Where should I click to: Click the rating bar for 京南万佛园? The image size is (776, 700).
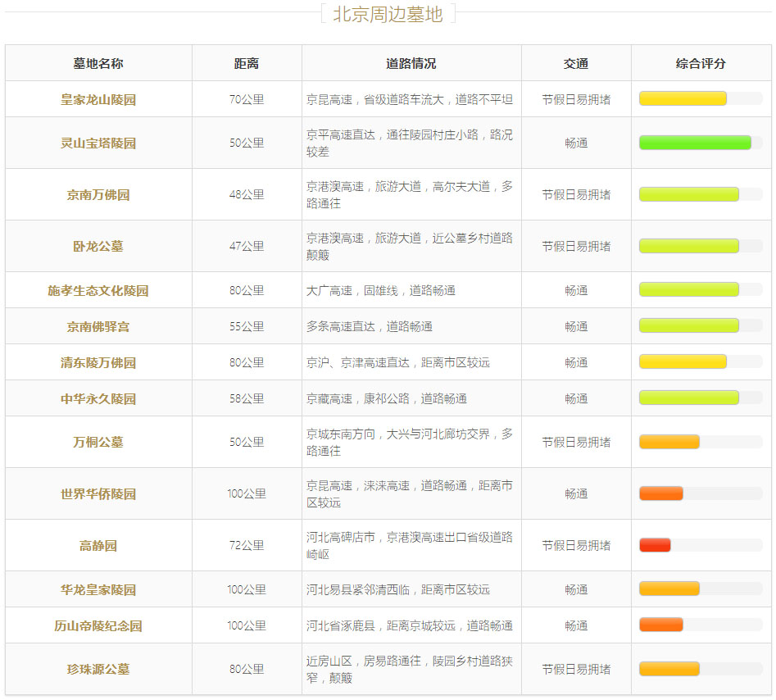(689, 194)
